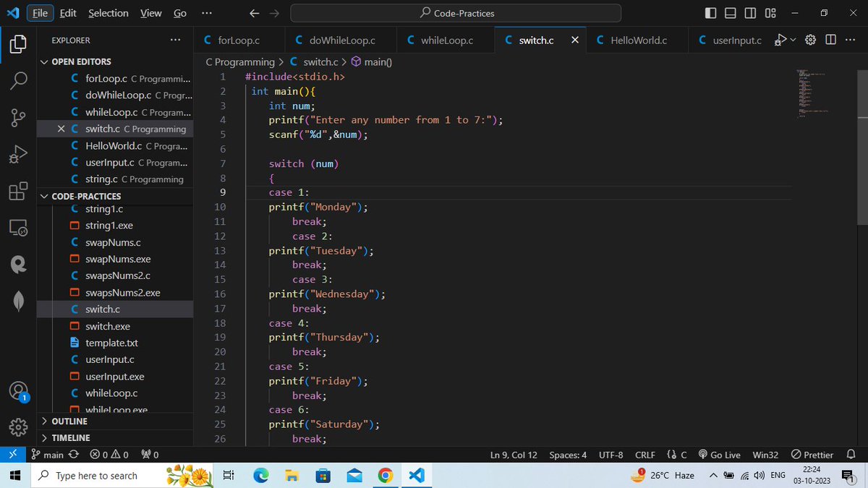Synchronize changes icon in status bar
The width and height of the screenshot is (868, 488).
73,455
